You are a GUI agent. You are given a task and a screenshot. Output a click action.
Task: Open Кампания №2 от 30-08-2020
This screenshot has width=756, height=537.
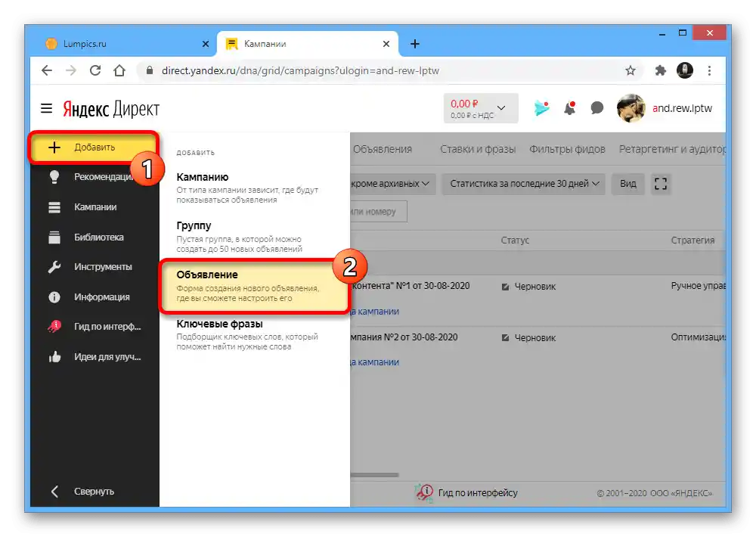(404, 337)
